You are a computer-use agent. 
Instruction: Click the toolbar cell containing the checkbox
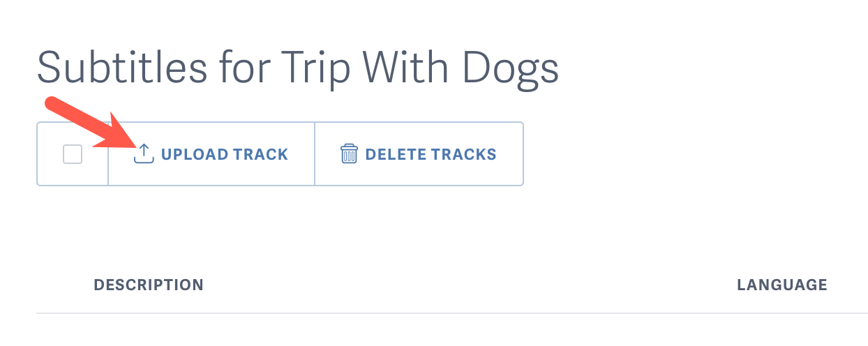(73, 154)
